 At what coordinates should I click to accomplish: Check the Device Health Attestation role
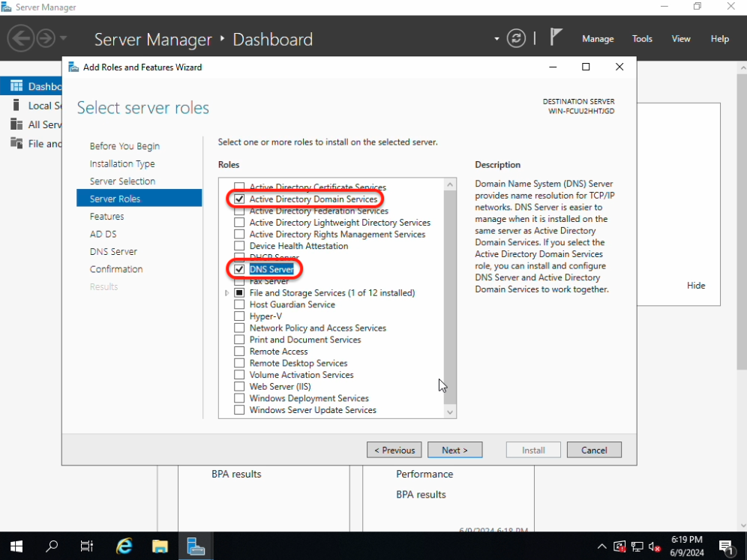click(239, 246)
